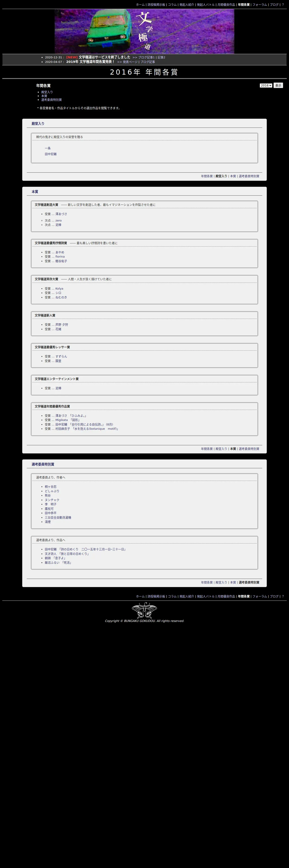The image size is (289, 868).
Task: Open 田中恭平 in the authors list
Action: click(51, 513)
